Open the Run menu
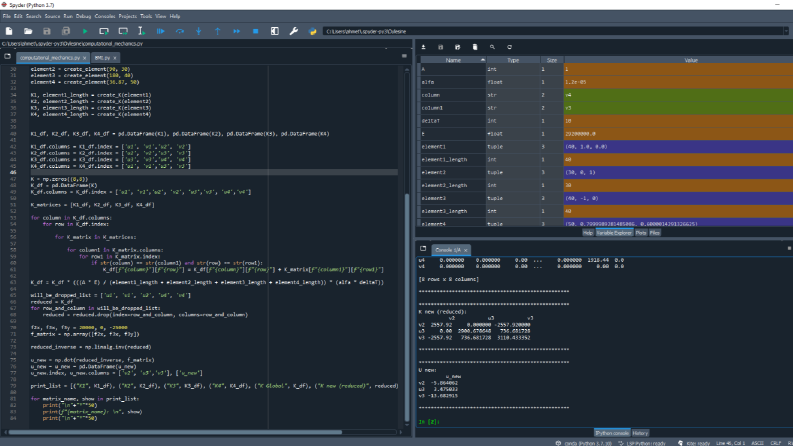The width and height of the screenshot is (793, 446). (68, 16)
